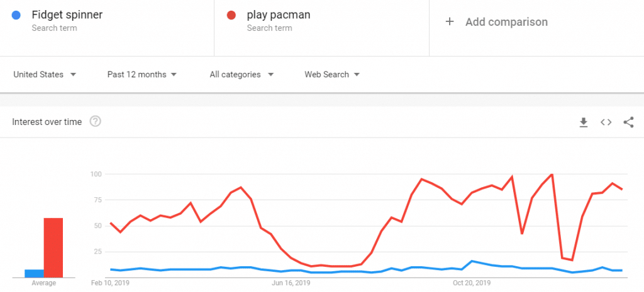Viewport: 644px width, 292px height.
Task: Click the Interest over time heading
Action: [47, 122]
